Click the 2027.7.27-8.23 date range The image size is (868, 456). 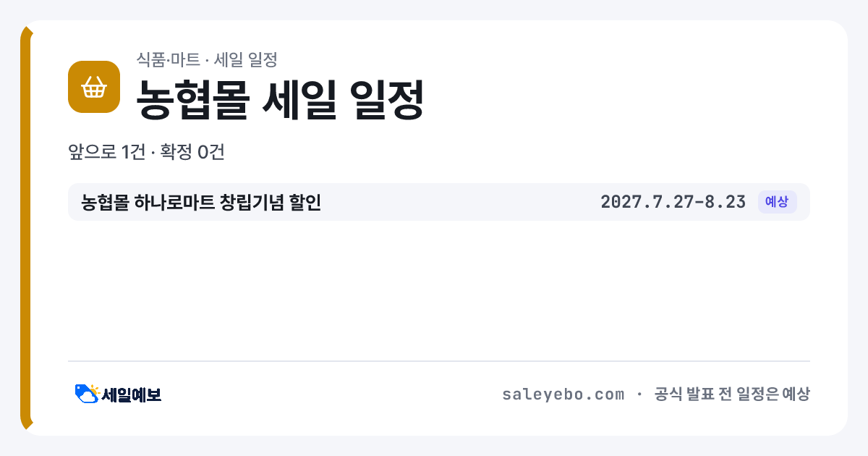(673, 202)
